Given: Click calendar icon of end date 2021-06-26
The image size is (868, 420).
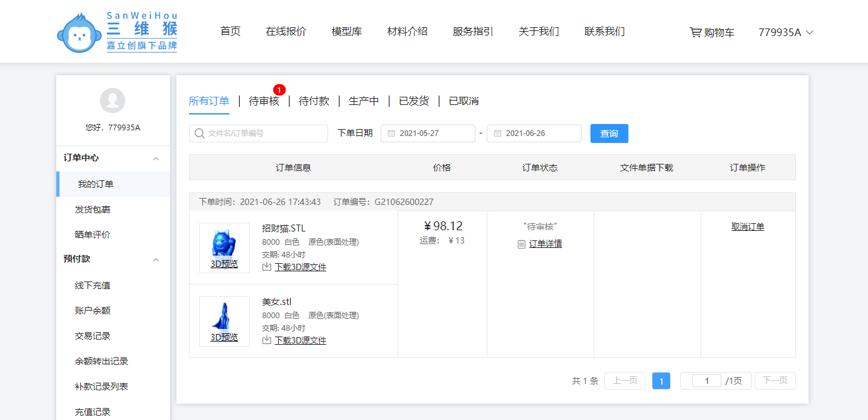Looking at the screenshot, I should (498, 133).
